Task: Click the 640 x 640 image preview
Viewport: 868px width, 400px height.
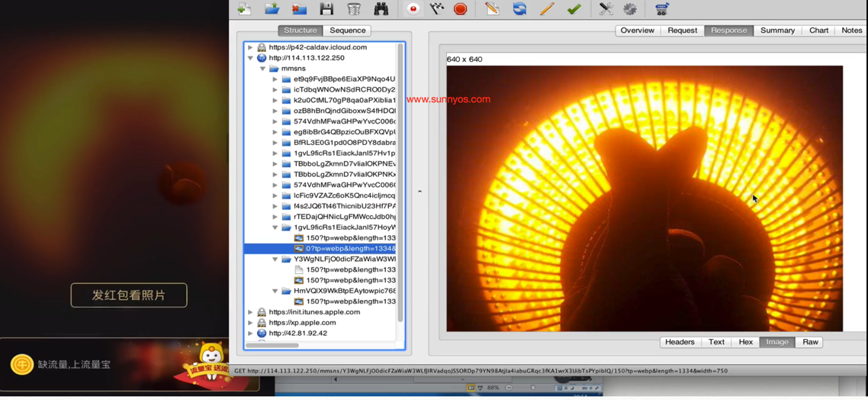Action: point(645,198)
